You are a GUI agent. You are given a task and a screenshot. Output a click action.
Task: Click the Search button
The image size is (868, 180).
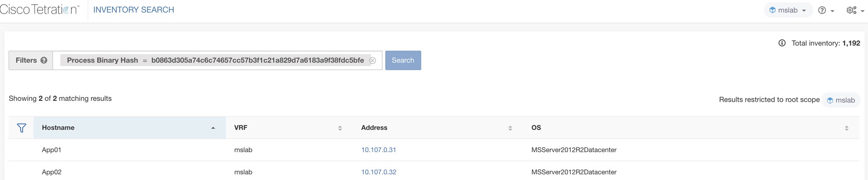pyautogui.click(x=403, y=60)
